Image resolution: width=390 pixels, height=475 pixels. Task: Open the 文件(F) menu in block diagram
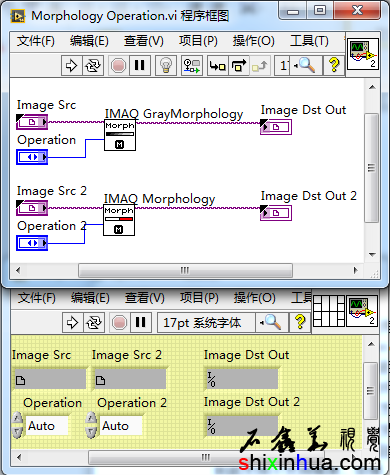pyautogui.click(x=36, y=41)
